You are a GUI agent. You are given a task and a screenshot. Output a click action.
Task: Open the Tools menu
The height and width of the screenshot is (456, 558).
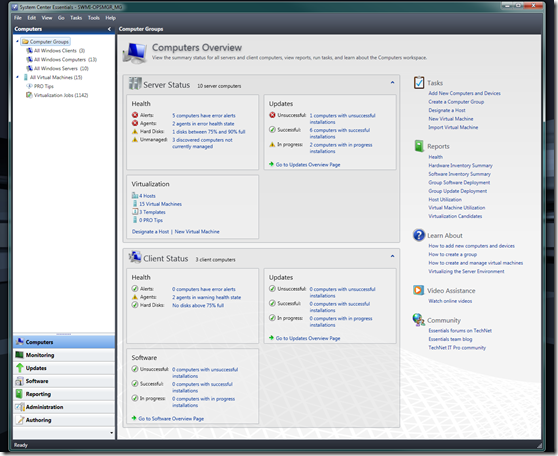pyautogui.click(x=94, y=18)
